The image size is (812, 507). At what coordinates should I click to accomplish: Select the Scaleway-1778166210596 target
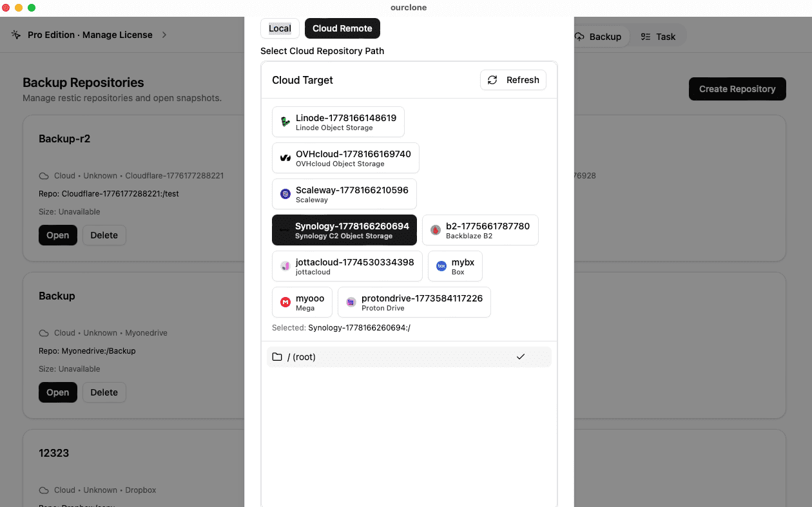tap(344, 194)
